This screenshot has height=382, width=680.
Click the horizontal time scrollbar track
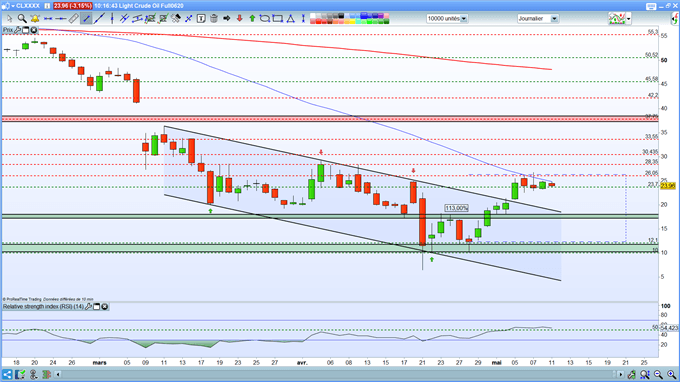tap(338, 374)
